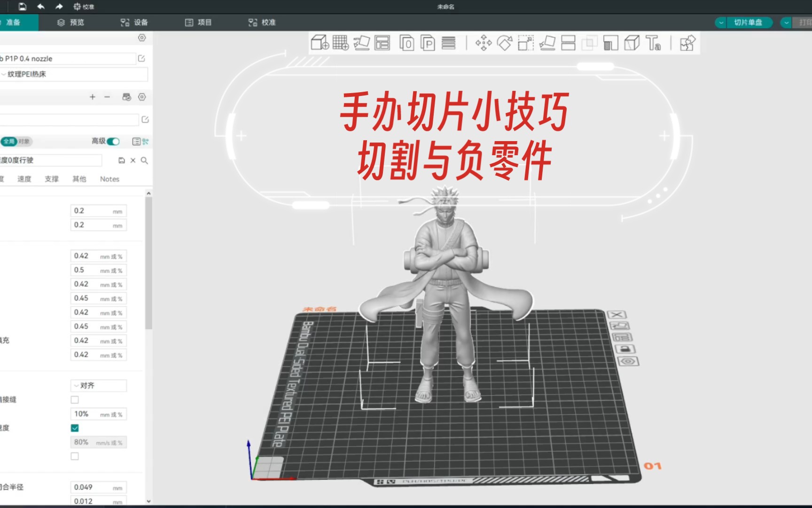This screenshot has width=812, height=508.
Task: Select the Move tool
Action: pos(484,43)
